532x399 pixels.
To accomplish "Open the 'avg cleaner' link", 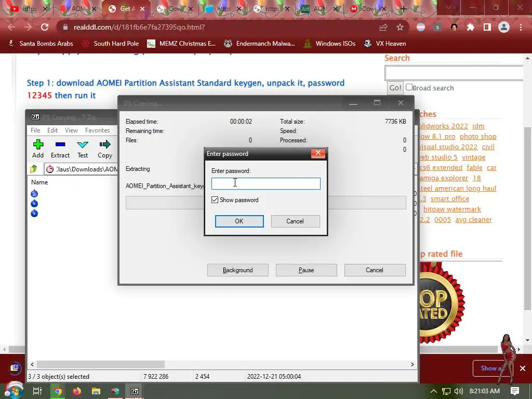I will coord(473,220).
